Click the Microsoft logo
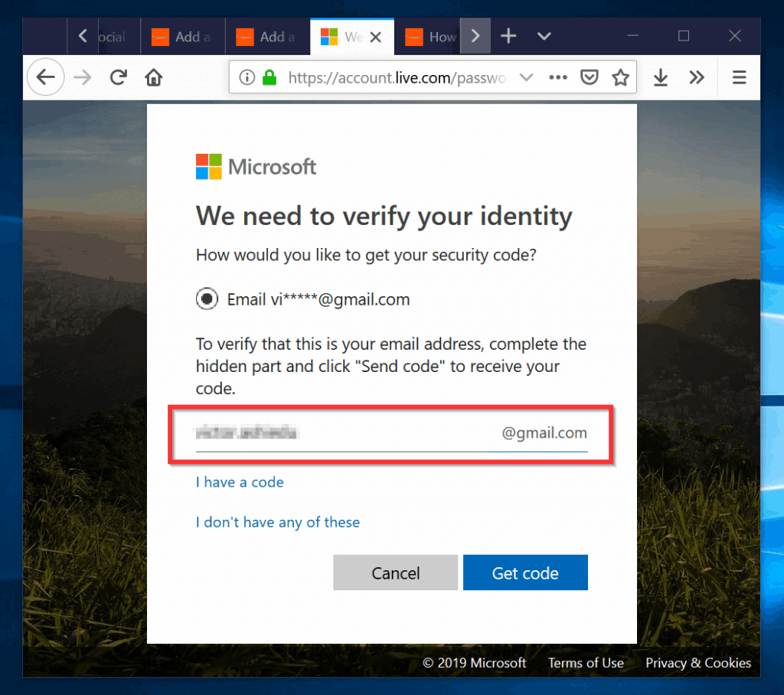 [256, 167]
